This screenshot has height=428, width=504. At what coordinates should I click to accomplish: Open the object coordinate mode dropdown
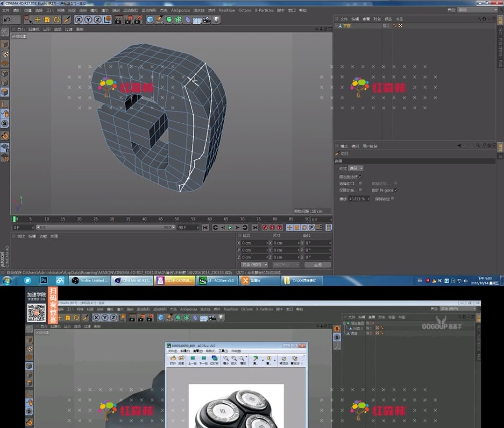pyautogui.click(x=254, y=265)
